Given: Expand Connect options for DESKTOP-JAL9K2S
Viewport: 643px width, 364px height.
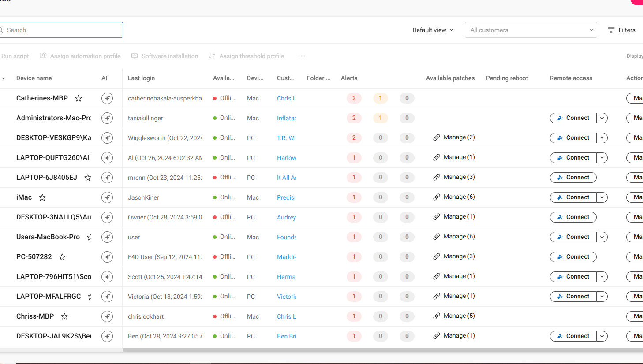Looking at the screenshot, I should pos(602,336).
